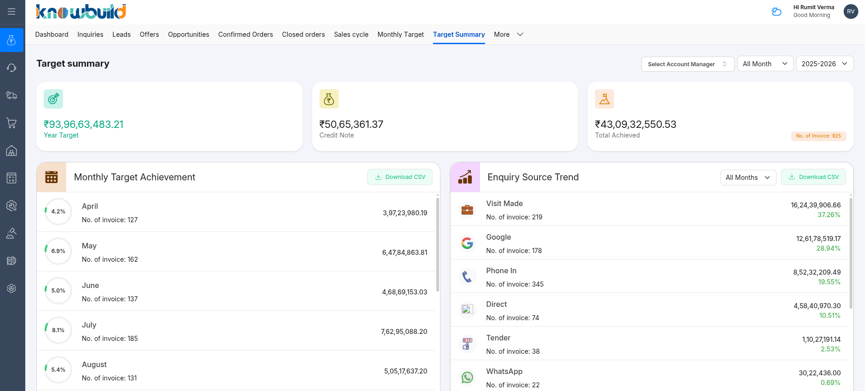868x391 pixels.
Task: Click the headset support icon in sidebar
Action: click(11, 68)
